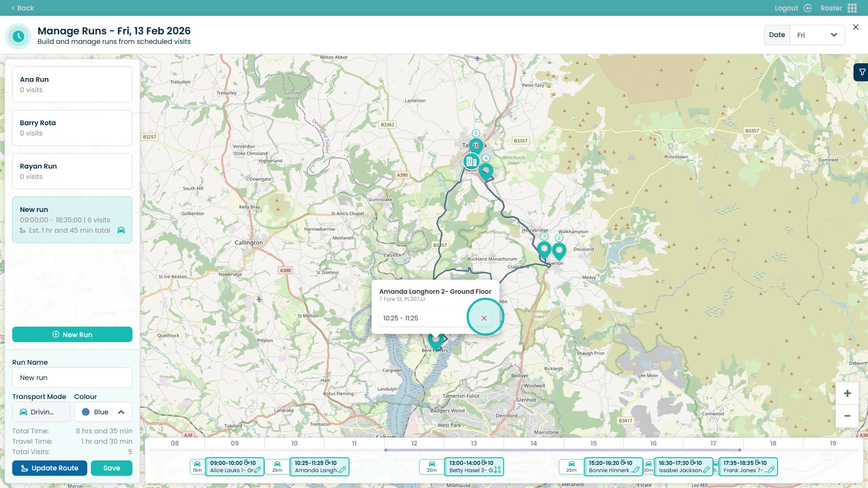Click car icon on New run card

(121, 230)
